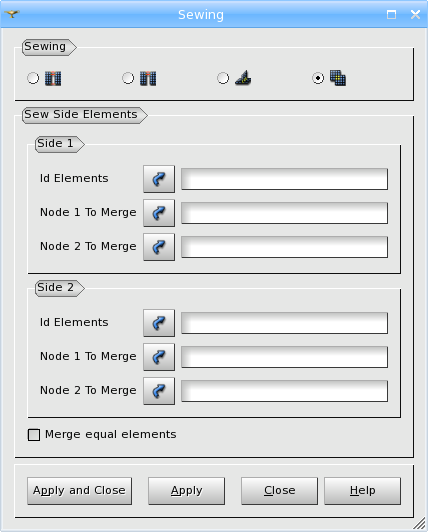Image resolution: width=428 pixels, height=532 pixels.
Task: Click selection arrow for Side 1 Id Elements
Action: coord(159,179)
